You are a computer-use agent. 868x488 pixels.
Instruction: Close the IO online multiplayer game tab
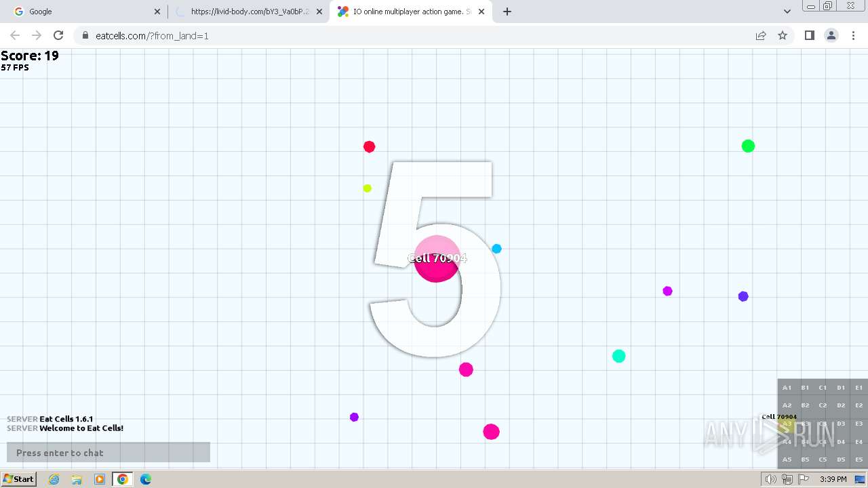point(481,12)
